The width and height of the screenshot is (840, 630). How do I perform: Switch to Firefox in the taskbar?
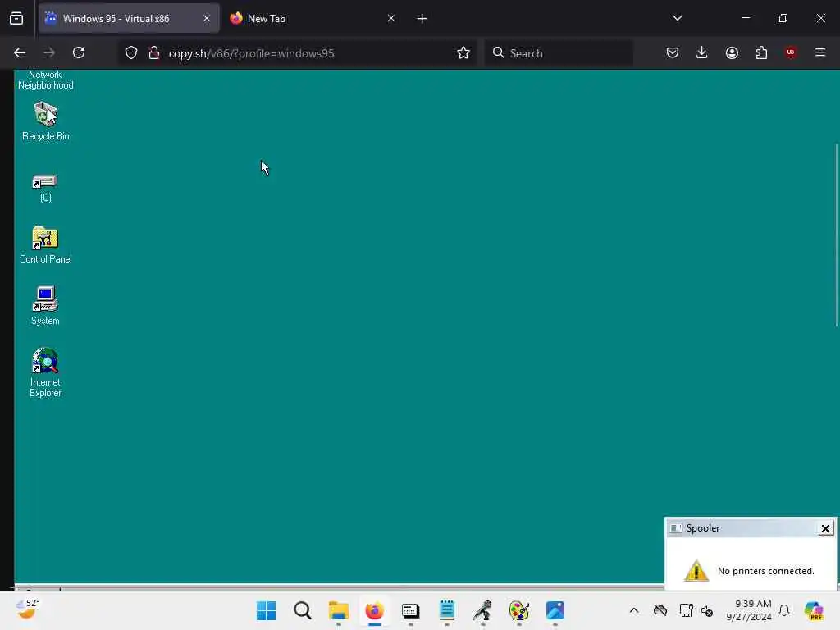coord(374,610)
